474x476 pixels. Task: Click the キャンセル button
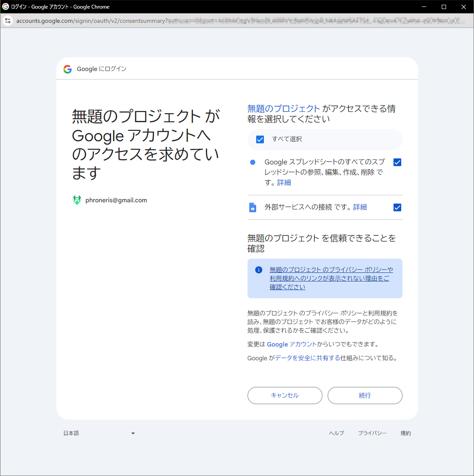tap(285, 396)
